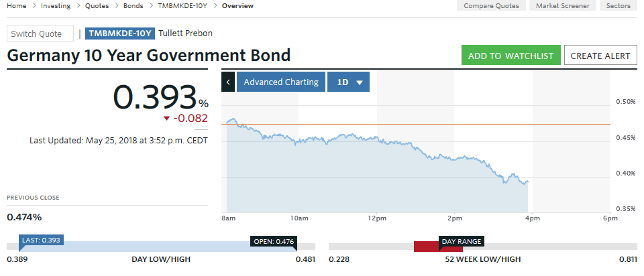Collapse chart with left chevron icon
The image size is (644, 276).
[x=228, y=82]
